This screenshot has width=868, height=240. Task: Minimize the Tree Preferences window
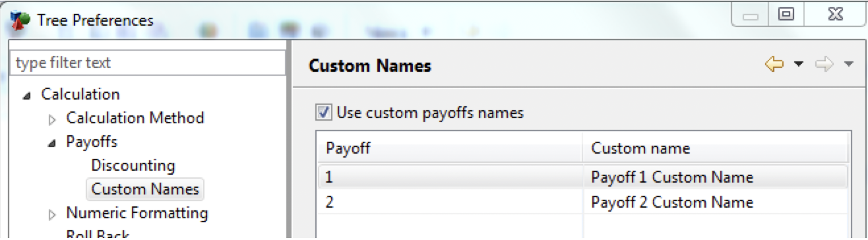pyautogui.click(x=751, y=13)
